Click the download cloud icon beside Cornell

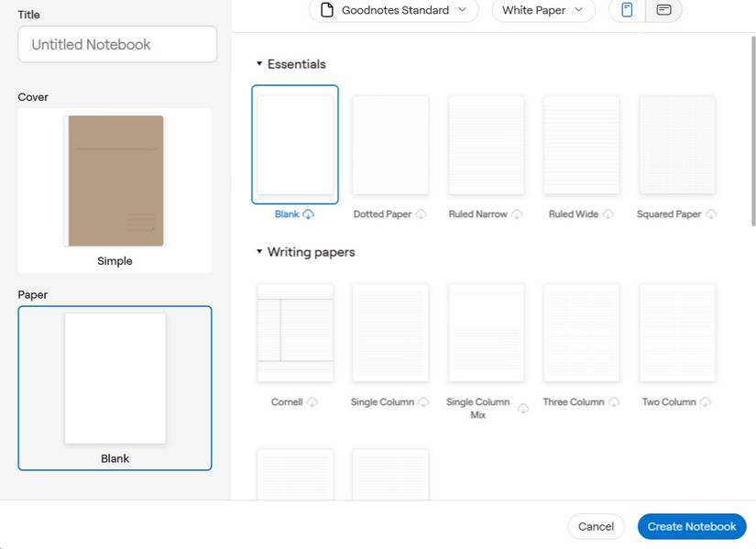(313, 401)
